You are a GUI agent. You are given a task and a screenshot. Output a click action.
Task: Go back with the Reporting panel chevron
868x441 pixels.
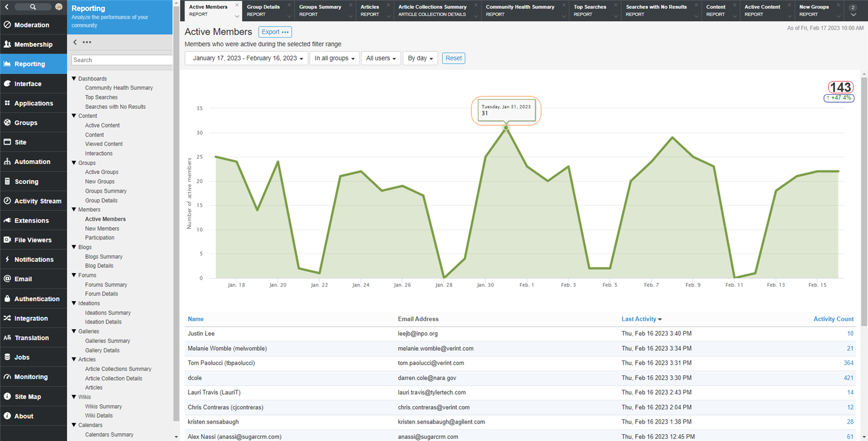(x=76, y=42)
